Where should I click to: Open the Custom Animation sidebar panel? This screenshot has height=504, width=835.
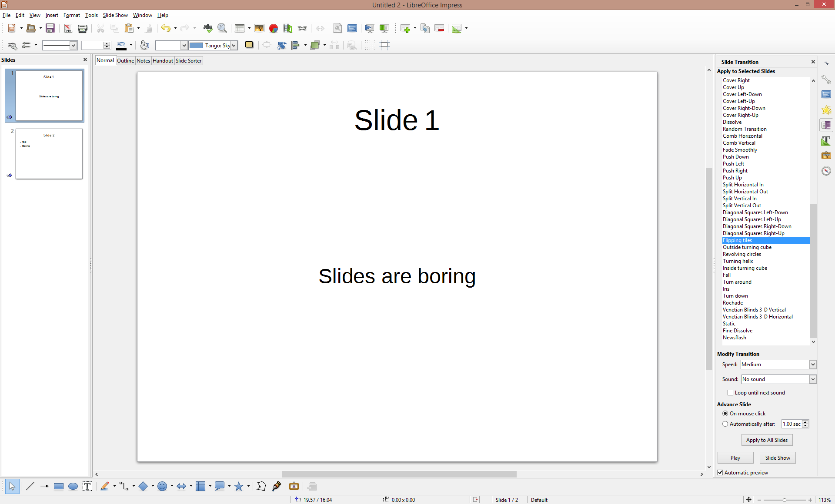click(x=826, y=110)
